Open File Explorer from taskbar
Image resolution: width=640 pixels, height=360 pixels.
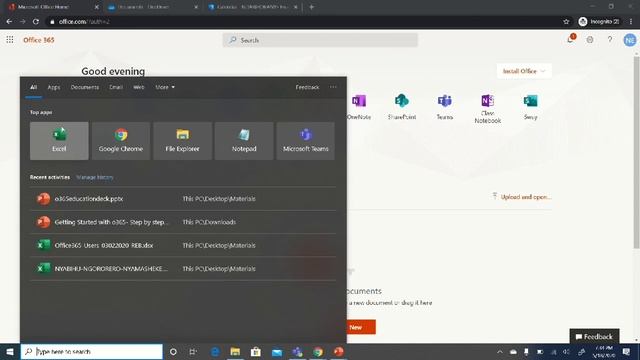coord(235,351)
